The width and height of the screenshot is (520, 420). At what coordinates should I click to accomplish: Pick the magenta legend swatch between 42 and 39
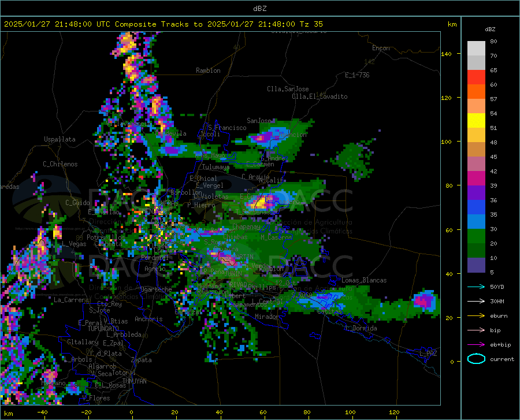[x=476, y=179]
